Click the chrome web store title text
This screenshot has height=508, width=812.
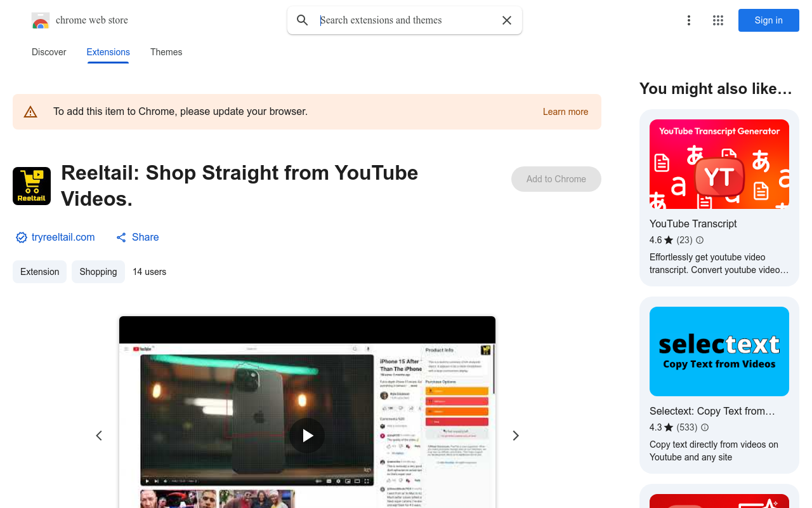click(92, 20)
